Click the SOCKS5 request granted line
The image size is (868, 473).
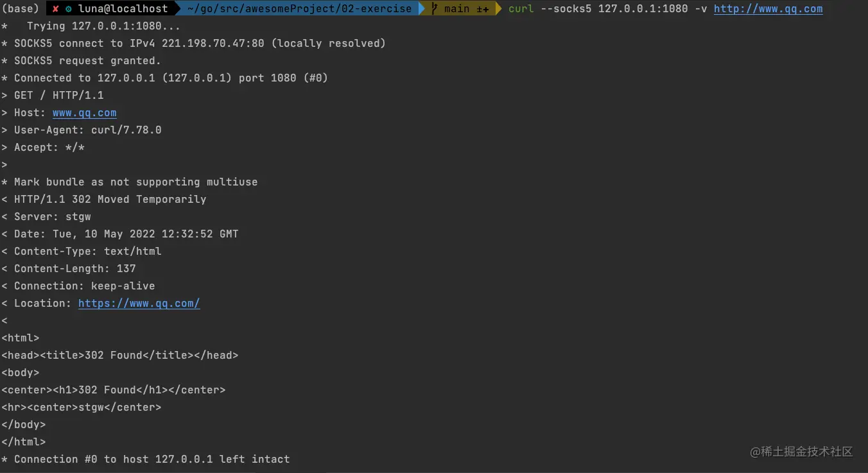click(x=82, y=61)
